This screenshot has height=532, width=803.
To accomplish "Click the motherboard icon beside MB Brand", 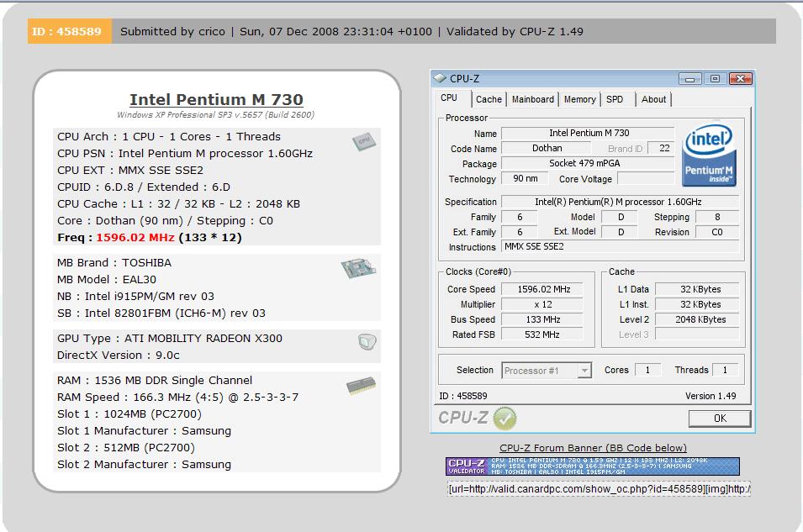I will (358, 268).
